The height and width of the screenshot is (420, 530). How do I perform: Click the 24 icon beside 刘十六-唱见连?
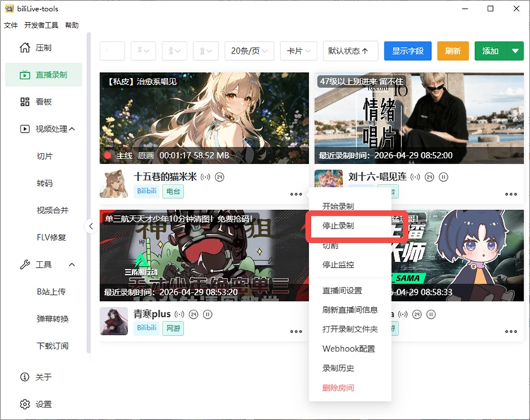429,177
